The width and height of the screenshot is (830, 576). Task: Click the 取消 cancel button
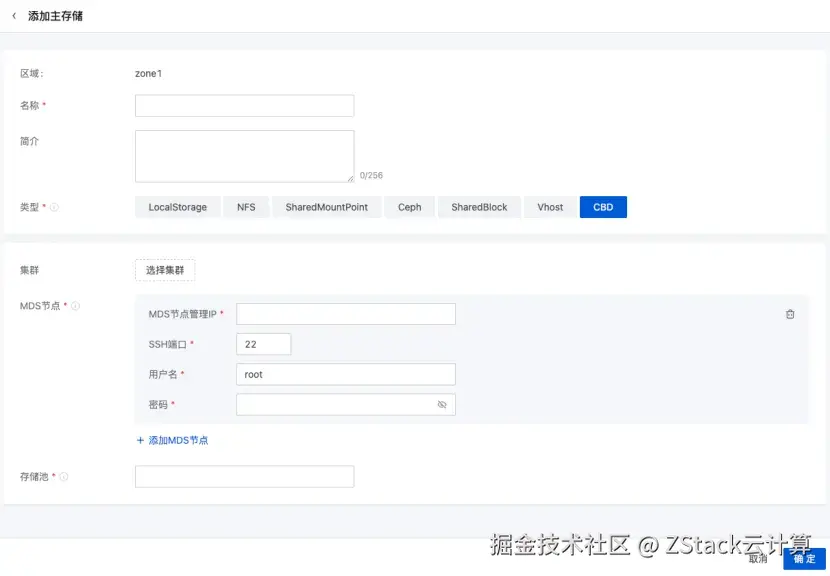pyautogui.click(x=760, y=560)
